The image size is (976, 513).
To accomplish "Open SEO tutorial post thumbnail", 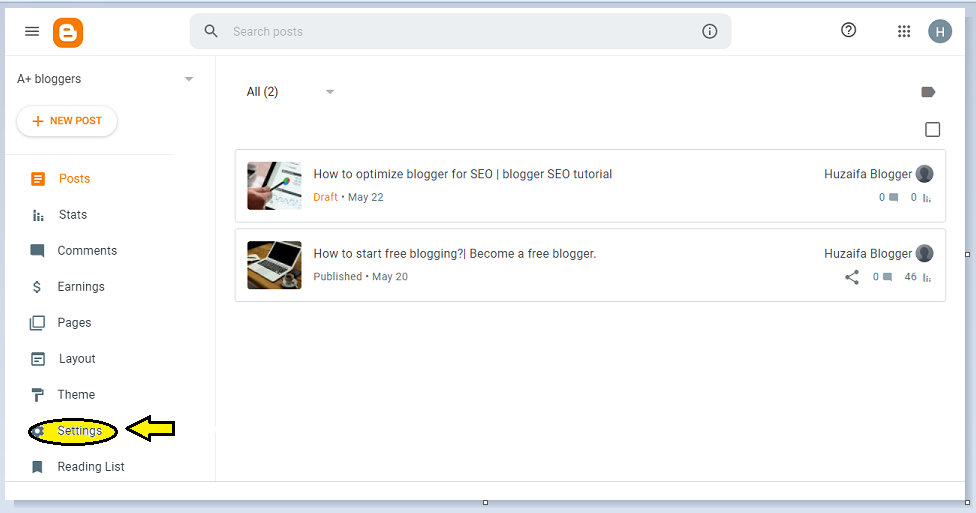I will pyautogui.click(x=274, y=186).
